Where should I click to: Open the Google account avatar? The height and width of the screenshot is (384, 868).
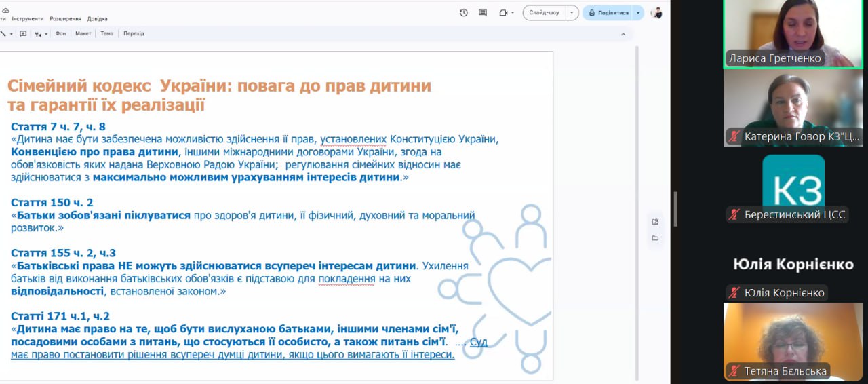click(656, 13)
